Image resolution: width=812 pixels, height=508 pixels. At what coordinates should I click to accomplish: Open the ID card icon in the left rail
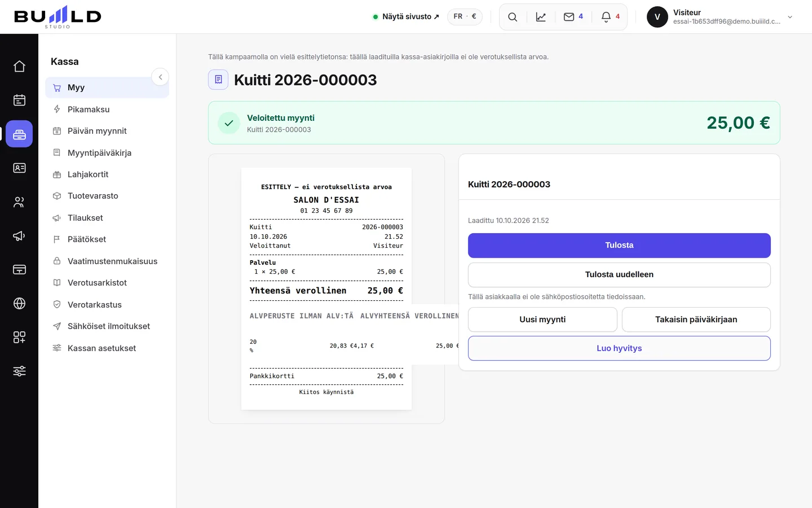(19, 168)
